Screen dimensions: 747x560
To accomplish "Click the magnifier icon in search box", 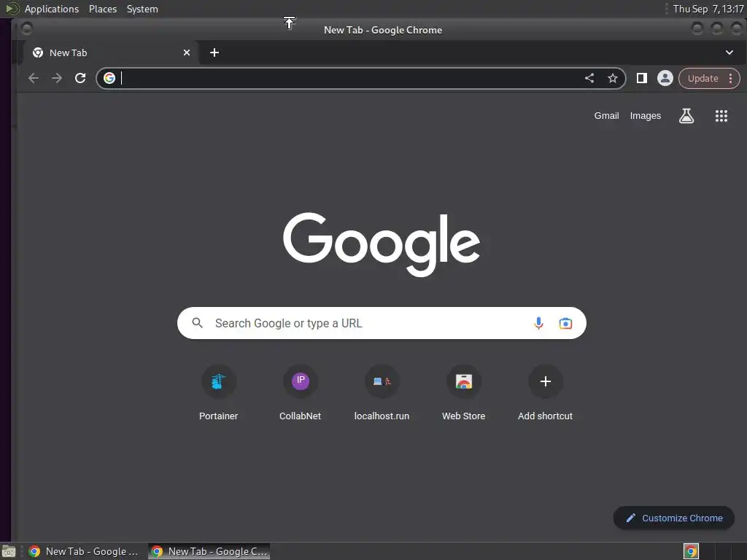I will [197, 323].
